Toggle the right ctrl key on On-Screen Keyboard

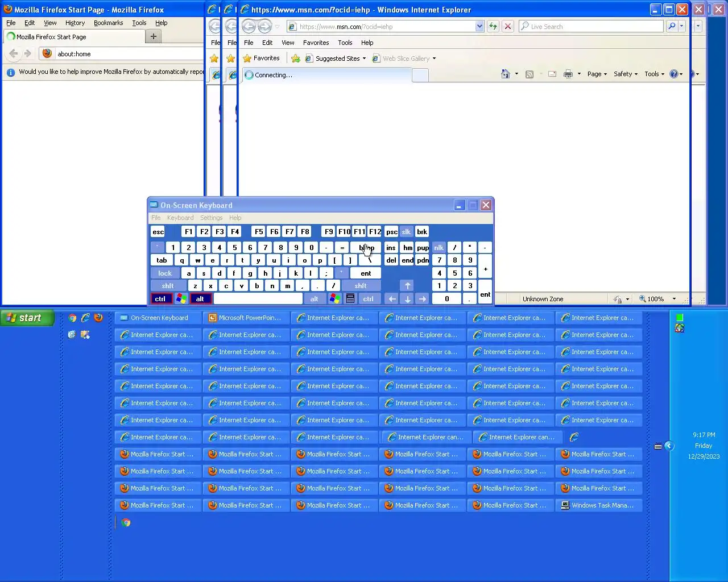(x=369, y=298)
